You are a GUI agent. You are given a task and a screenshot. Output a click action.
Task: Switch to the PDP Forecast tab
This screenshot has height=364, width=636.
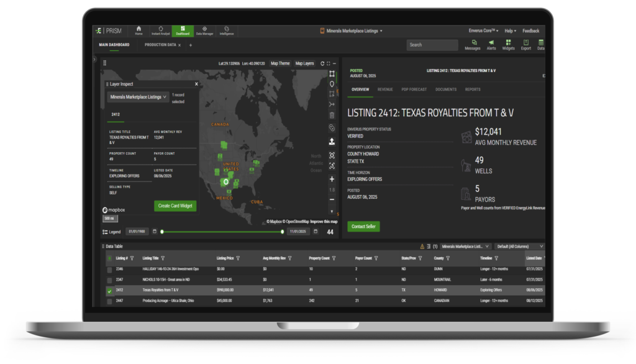[x=414, y=89]
